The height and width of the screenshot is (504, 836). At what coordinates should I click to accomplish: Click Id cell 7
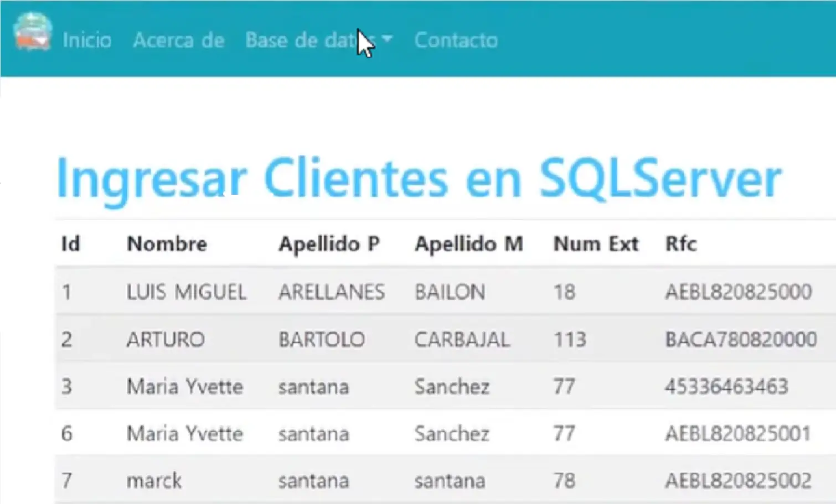67,480
